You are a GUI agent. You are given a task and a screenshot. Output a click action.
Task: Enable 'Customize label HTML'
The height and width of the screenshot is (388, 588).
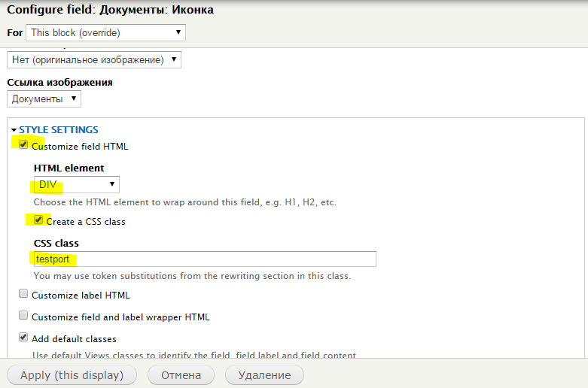[23, 293]
